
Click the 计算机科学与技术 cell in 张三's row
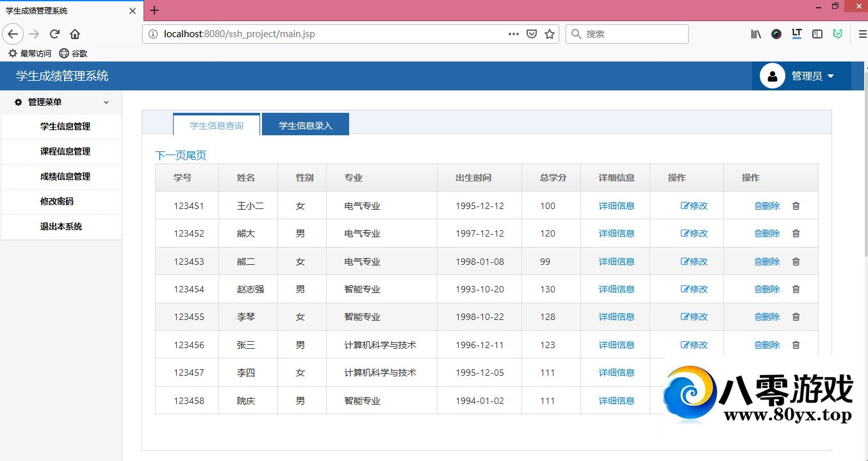[x=381, y=345]
